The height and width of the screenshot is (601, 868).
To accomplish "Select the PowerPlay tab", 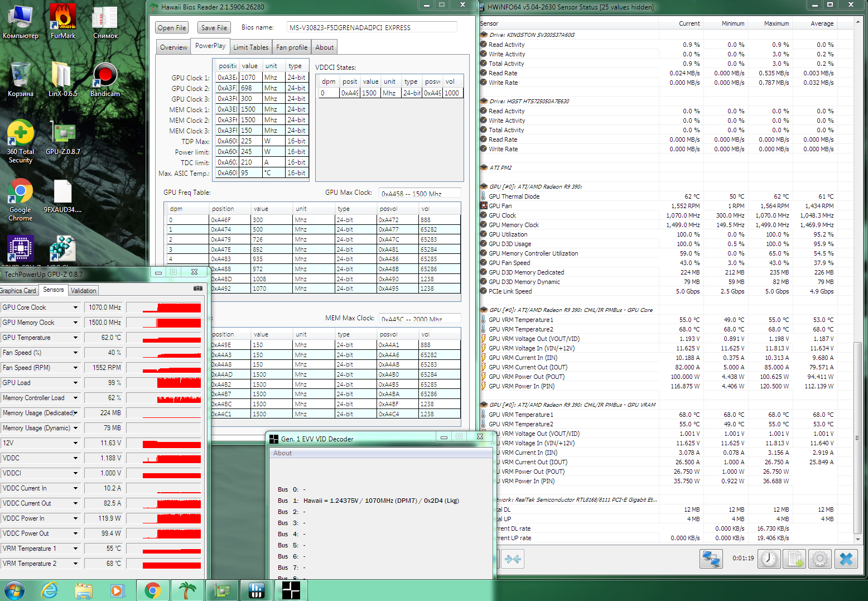I will (210, 46).
